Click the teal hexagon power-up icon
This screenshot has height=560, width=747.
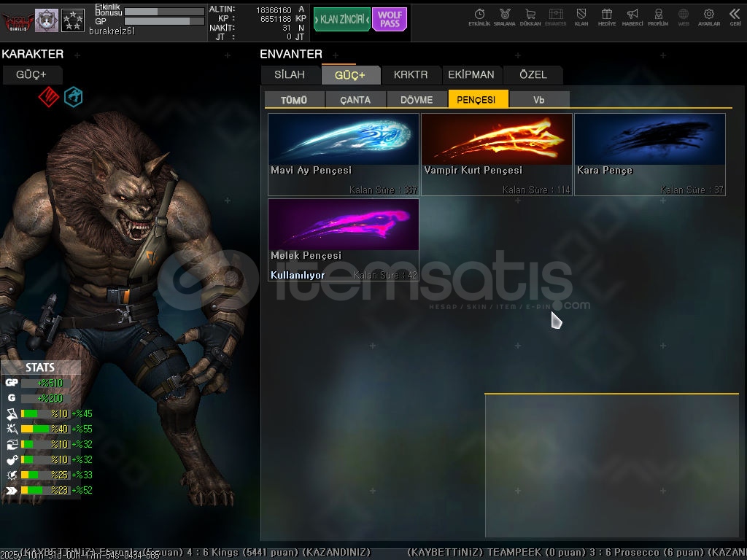(74, 97)
